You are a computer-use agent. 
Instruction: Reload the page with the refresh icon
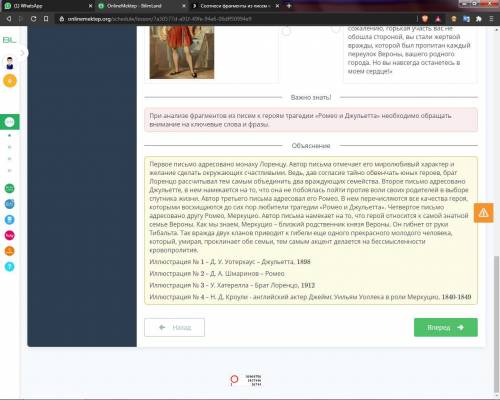[x=33, y=19]
